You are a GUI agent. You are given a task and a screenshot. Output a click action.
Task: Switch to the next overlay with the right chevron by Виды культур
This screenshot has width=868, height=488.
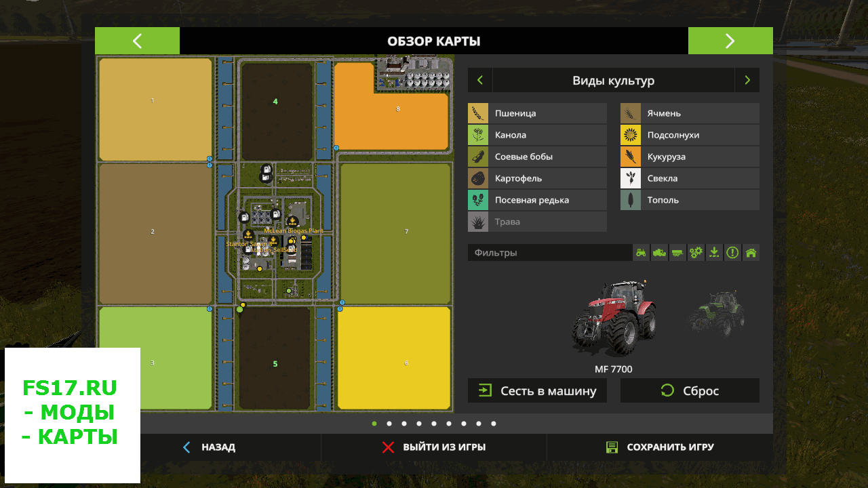tap(747, 80)
